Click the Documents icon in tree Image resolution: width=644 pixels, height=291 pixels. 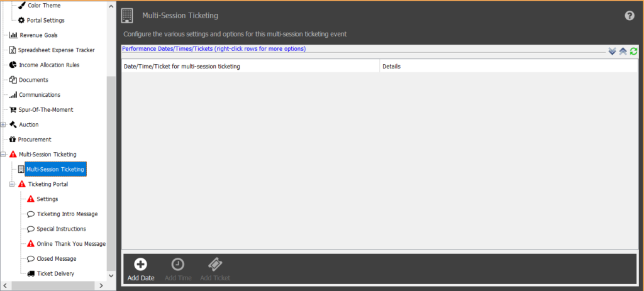click(x=13, y=80)
